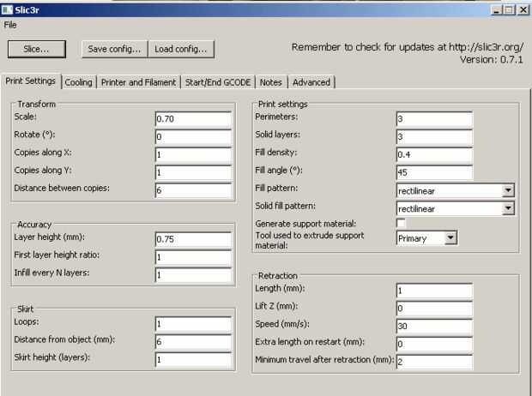Image resolution: width=532 pixels, height=396 pixels.
Task: Focus the Fill density field
Action: (x=434, y=155)
